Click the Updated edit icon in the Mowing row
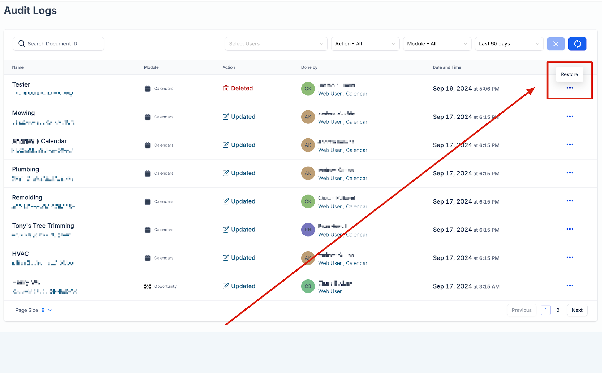The height and width of the screenshot is (373, 602). (x=226, y=116)
